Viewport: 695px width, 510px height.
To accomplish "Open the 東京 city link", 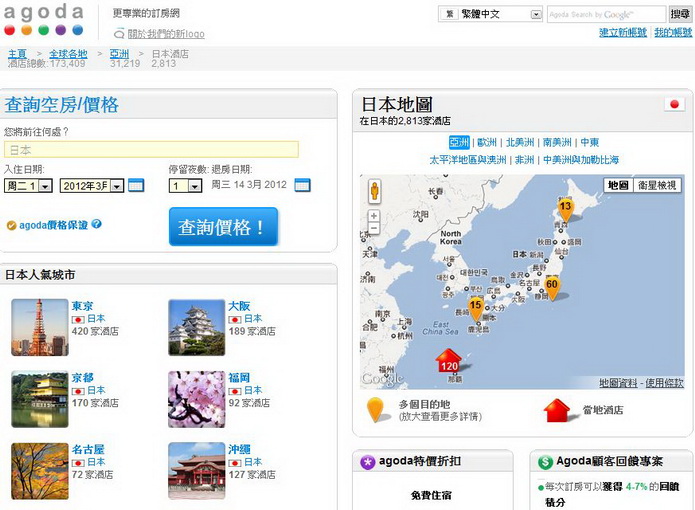I will tap(82, 306).
